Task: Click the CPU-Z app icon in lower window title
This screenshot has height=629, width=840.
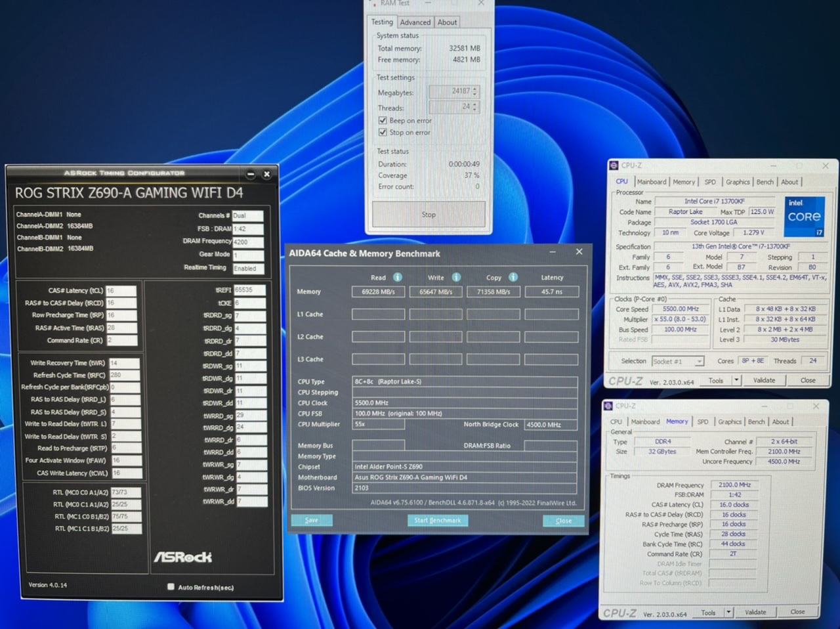Action: (608, 406)
